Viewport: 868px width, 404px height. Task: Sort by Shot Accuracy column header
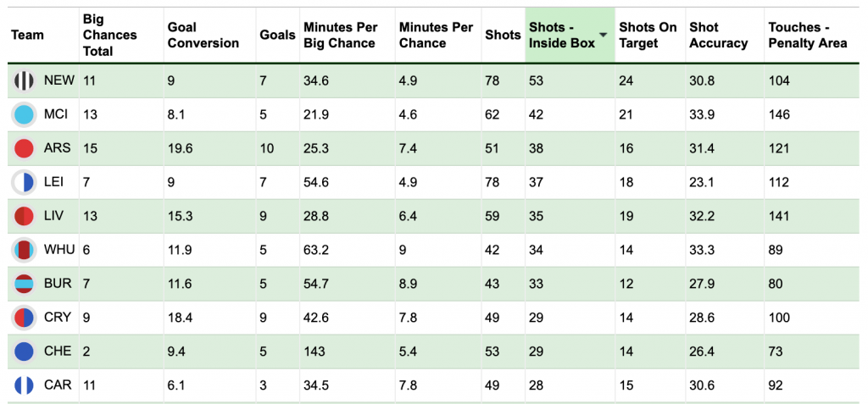719,35
